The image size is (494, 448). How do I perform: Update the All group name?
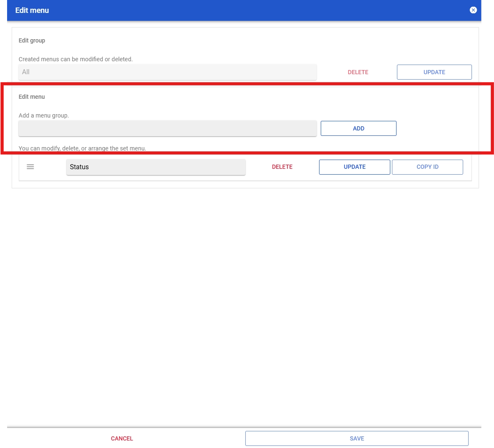434,72
